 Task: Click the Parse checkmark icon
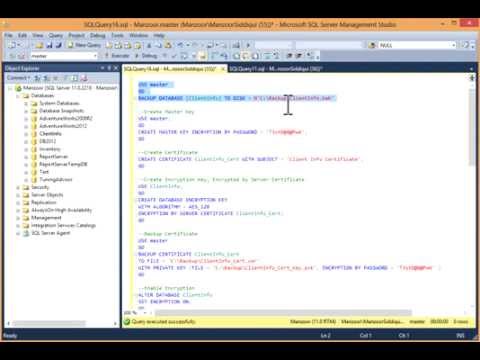[x=174, y=56]
